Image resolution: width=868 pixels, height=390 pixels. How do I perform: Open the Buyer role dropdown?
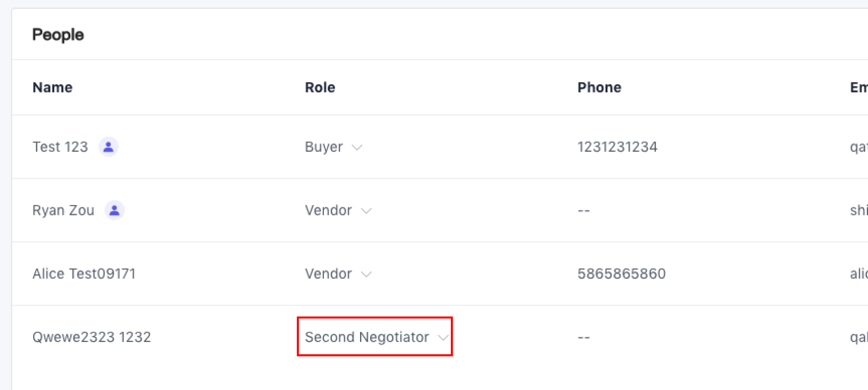(x=334, y=147)
